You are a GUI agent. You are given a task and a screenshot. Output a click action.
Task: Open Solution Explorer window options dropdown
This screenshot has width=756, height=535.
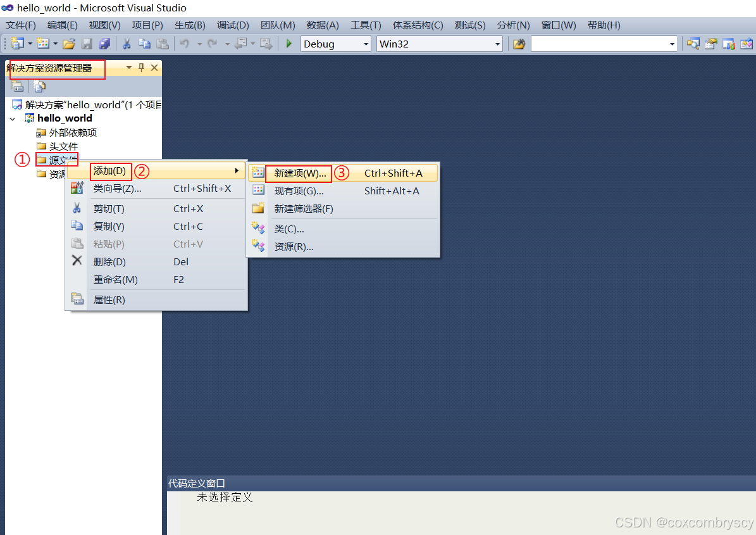pos(128,68)
